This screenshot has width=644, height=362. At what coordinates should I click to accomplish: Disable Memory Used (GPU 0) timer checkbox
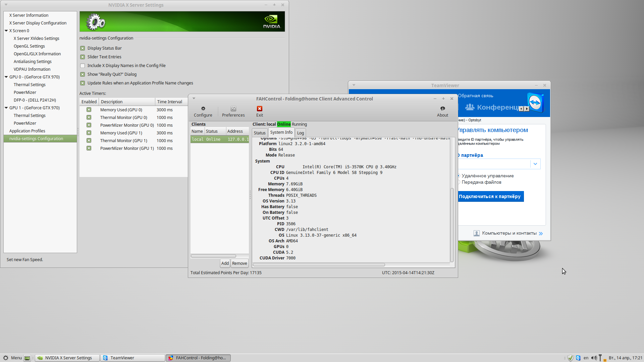[x=89, y=110]
